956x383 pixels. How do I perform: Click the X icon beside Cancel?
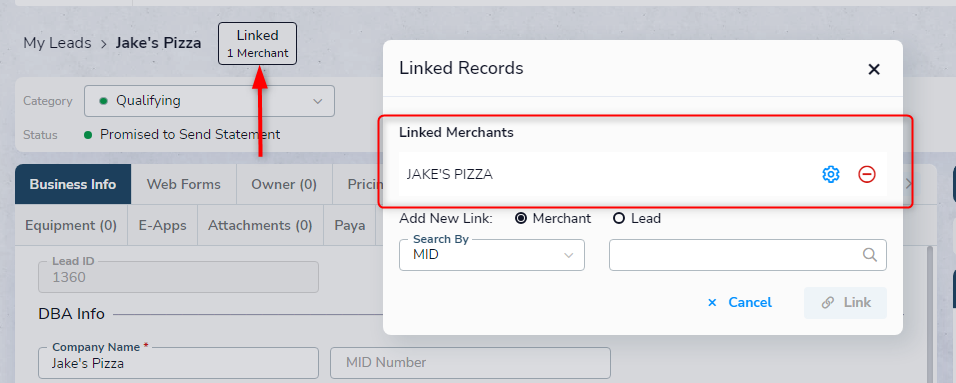point(712,302)
